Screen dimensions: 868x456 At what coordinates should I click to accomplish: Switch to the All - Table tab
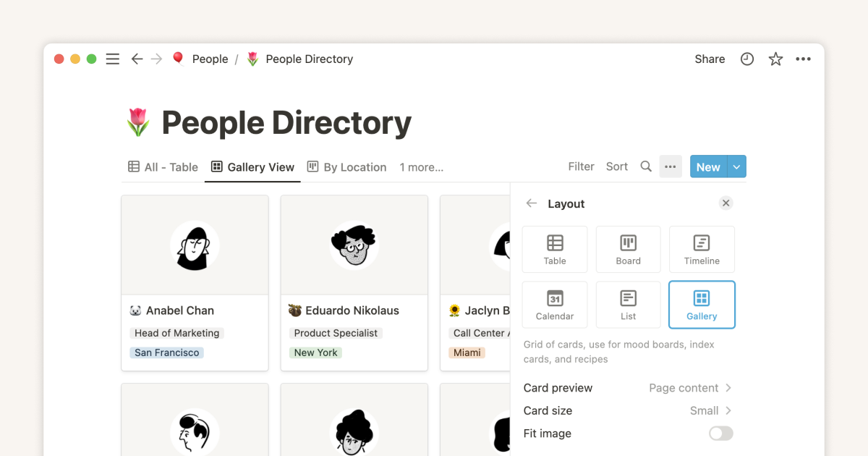point(163,167)
